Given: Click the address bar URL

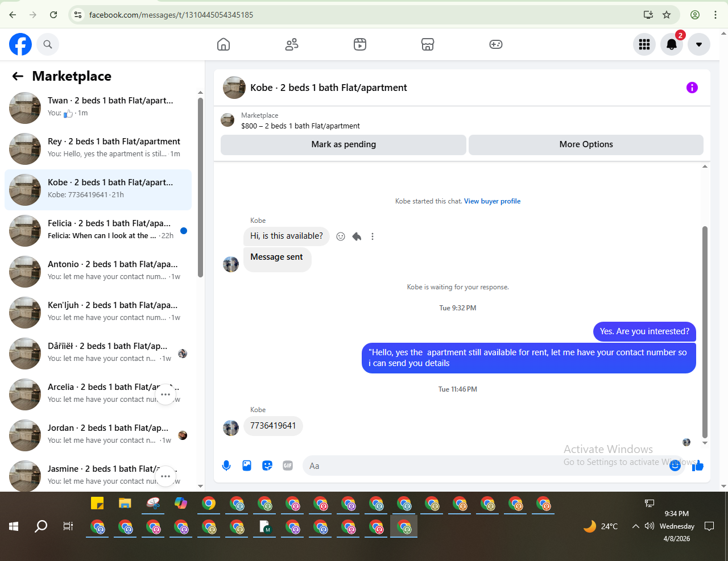Looking at the screenshot, I should click(x=171, y=15).
